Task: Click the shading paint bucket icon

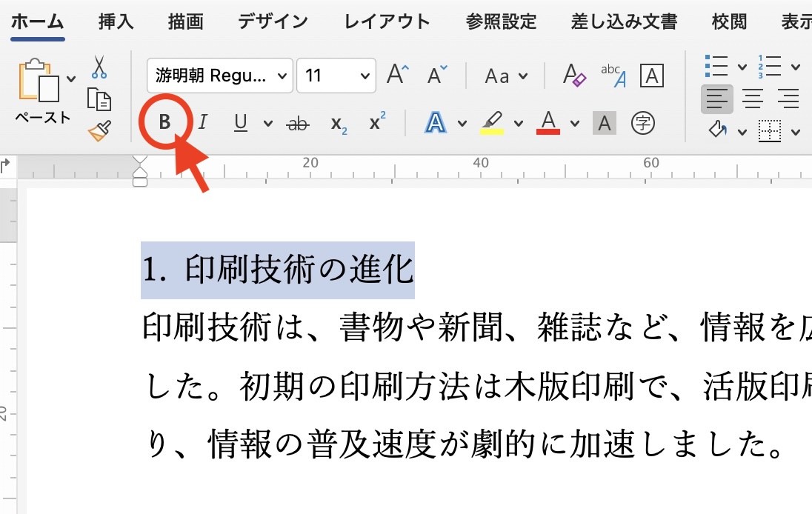Action: point(718,130)
